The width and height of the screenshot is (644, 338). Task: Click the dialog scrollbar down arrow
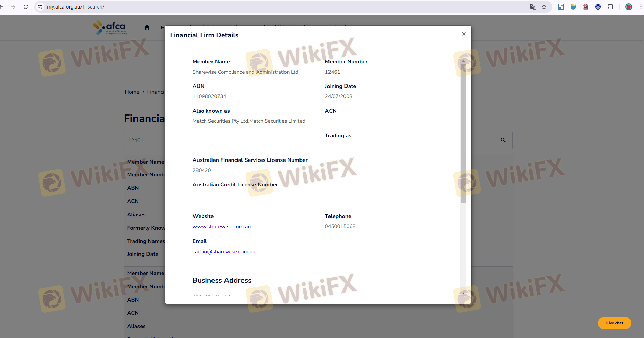(463, 293)
